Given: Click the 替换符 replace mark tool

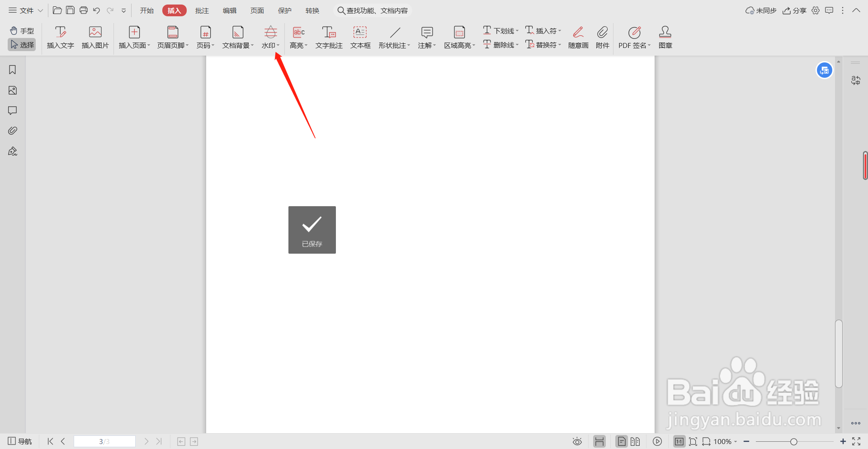Looking at the screenshot, I should pyautogui.click(x=543, y=45).
